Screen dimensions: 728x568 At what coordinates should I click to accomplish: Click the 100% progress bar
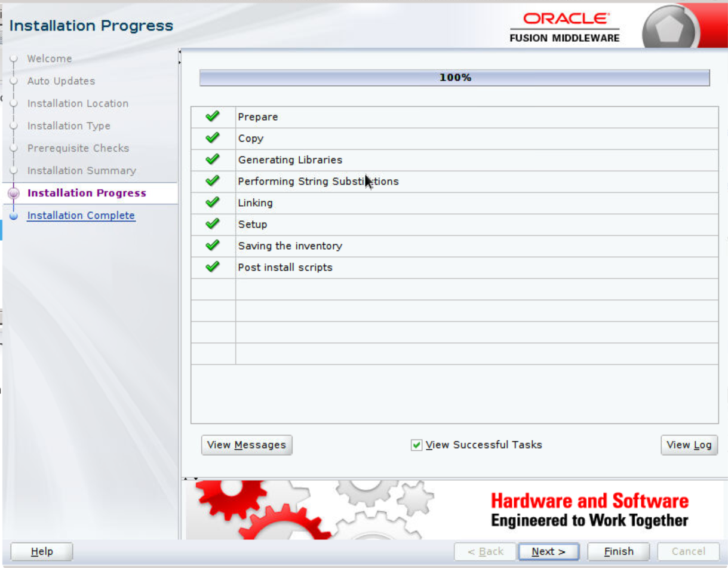pyautogui.click(x=454, y=78)
